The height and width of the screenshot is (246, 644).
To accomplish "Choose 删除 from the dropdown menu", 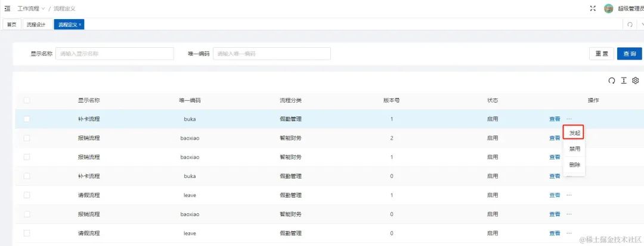I will [x=574, y=165].
